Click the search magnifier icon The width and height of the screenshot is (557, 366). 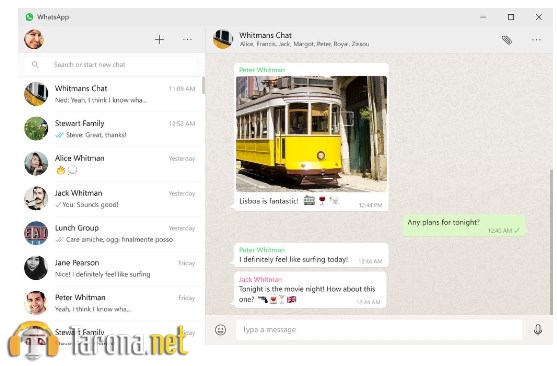tap(35, 64)
